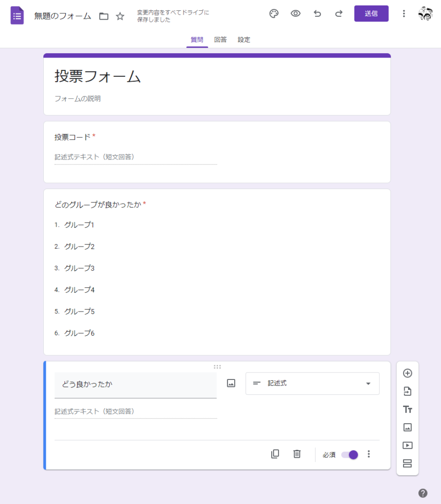The width and height of the screenshot is (441, 504).
Task: Redo the last change
Action: [339, 13]
